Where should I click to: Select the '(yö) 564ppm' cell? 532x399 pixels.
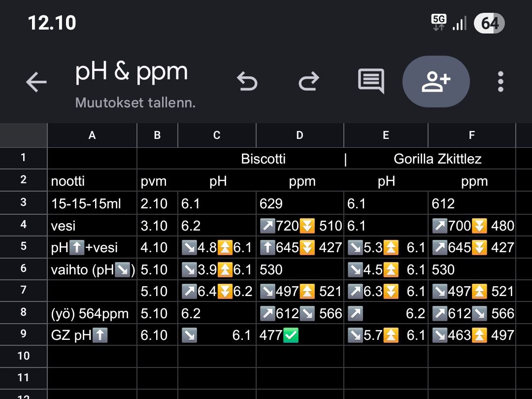coord(92,313)
